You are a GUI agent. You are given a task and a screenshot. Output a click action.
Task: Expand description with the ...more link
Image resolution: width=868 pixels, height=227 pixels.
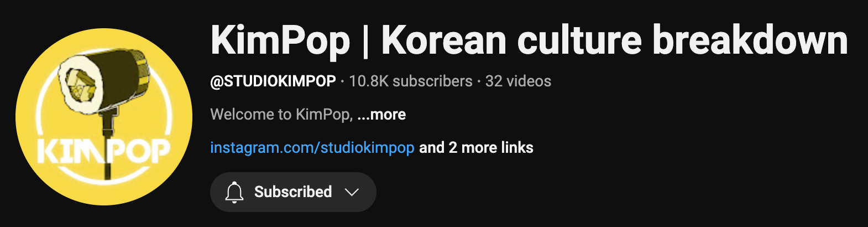pos(381,115)
